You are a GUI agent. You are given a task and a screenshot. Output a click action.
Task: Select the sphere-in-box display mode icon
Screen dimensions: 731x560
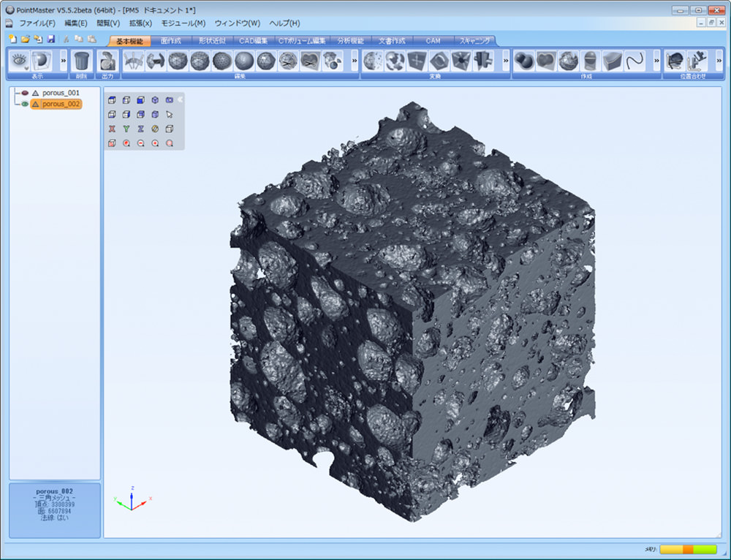coord(42,61)
